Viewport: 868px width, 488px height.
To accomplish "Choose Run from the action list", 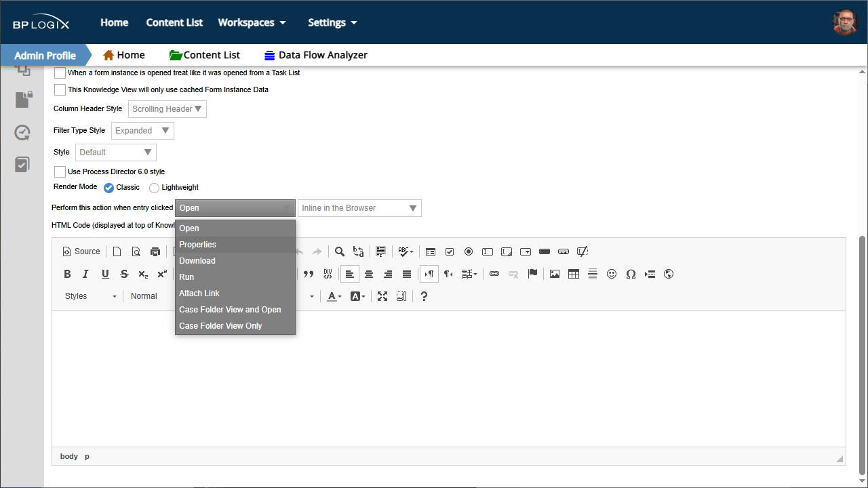I will coord(235,277).
